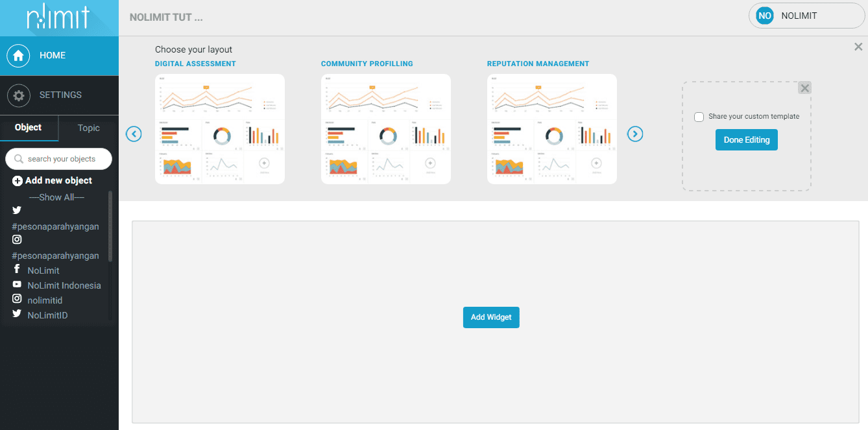The image size is (868, 430).
Task: Choose the Reputation Management layout thumbnail
Action: coord(552,129)
